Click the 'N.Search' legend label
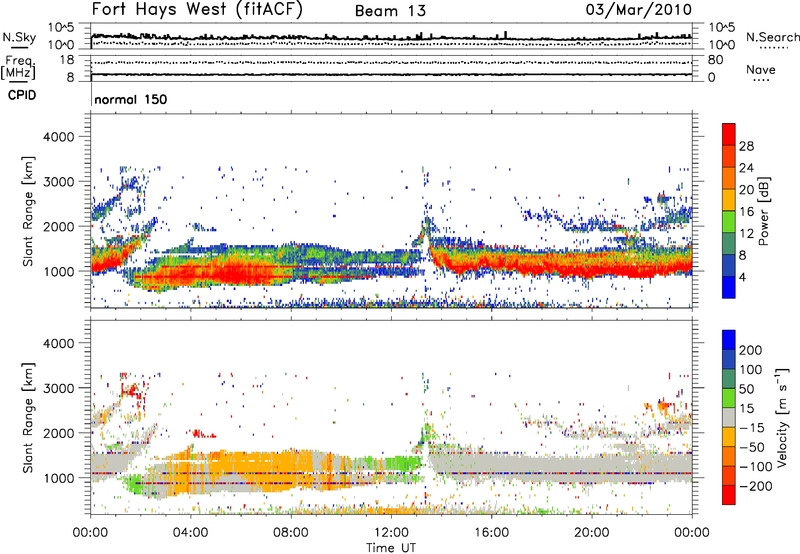Viewport: 800px width, 554px height. (x=772, y=37)
